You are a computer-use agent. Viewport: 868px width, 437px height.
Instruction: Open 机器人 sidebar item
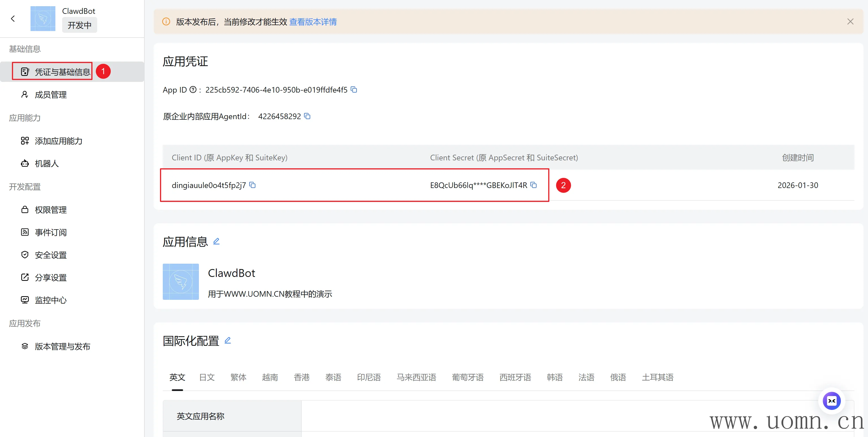click(x=47, y=164)
